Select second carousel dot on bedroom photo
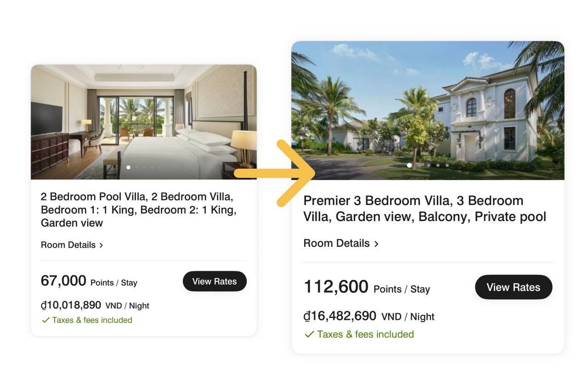The width and height of the screenshot is (588, 392). click(x=136, y=167)
